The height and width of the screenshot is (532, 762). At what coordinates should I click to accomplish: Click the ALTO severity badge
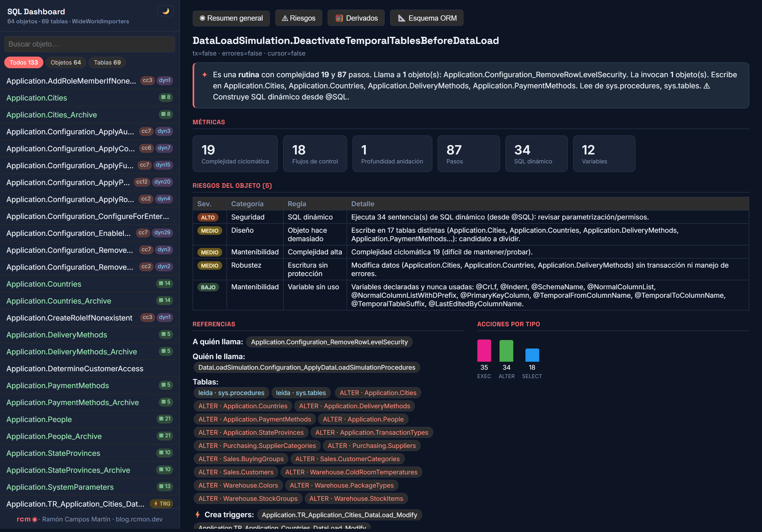(208, 218)
